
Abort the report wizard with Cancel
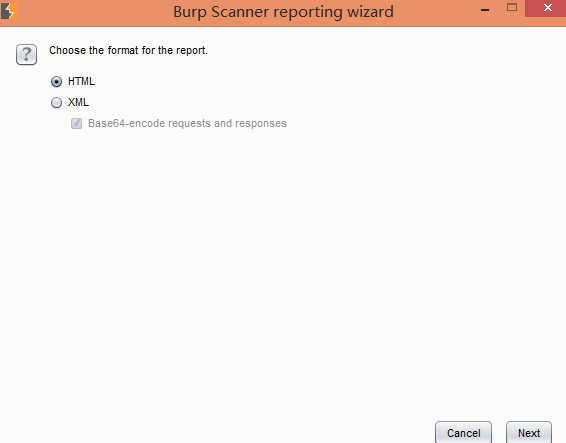click(463, 433)
